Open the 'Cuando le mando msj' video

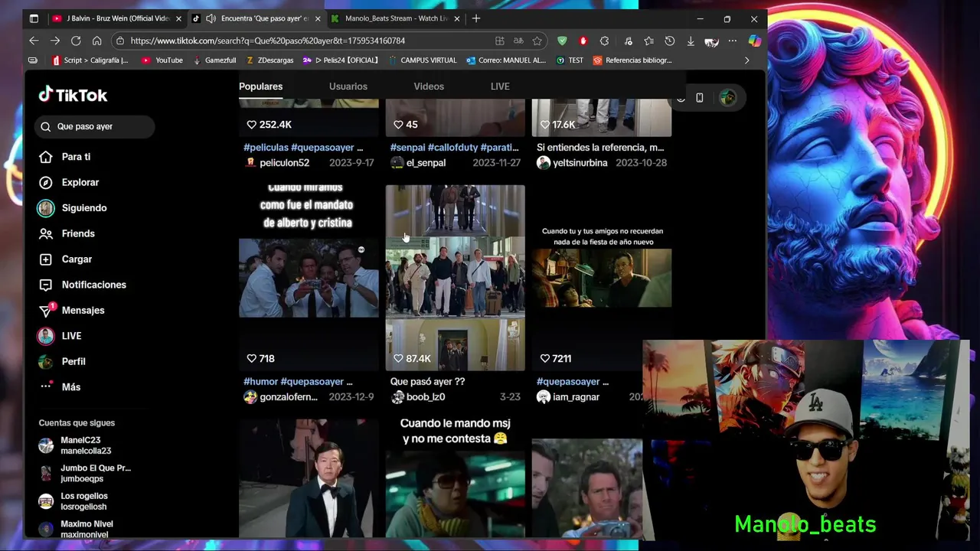pos(456,478)
